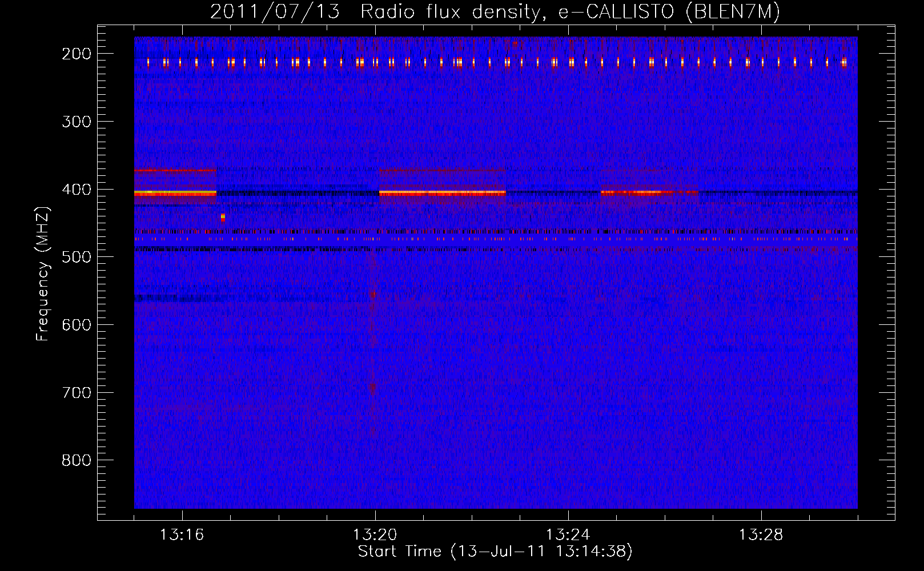Viewport: 924px width, 571px height.
Task: Click the 400 frequency tick label
Action: coord(77,190)
